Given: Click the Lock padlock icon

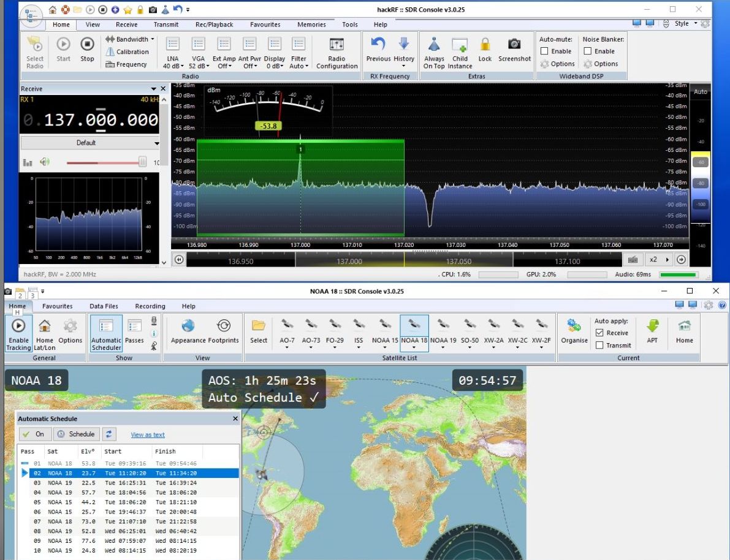Looking at the screenshot, I should tap(485, 44).
